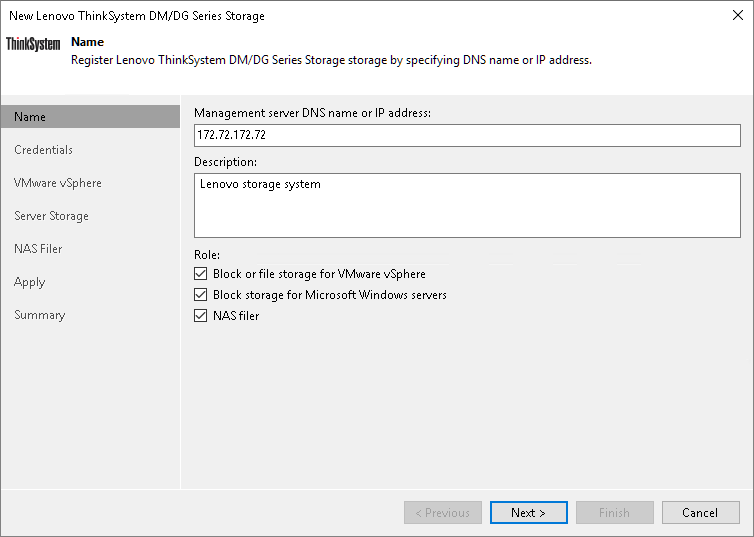This screenshot has height=537, width=754.
Task: Open the NAS Filer step
Action: tap(38, 249)
